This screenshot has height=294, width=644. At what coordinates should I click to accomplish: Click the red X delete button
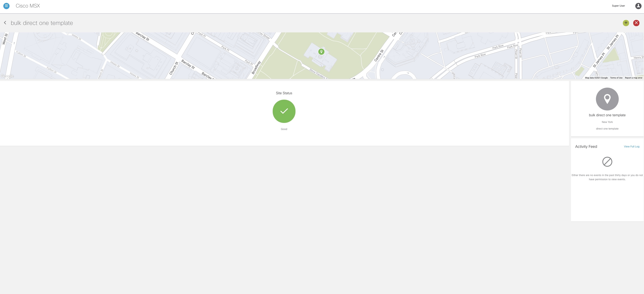point(636,23)
